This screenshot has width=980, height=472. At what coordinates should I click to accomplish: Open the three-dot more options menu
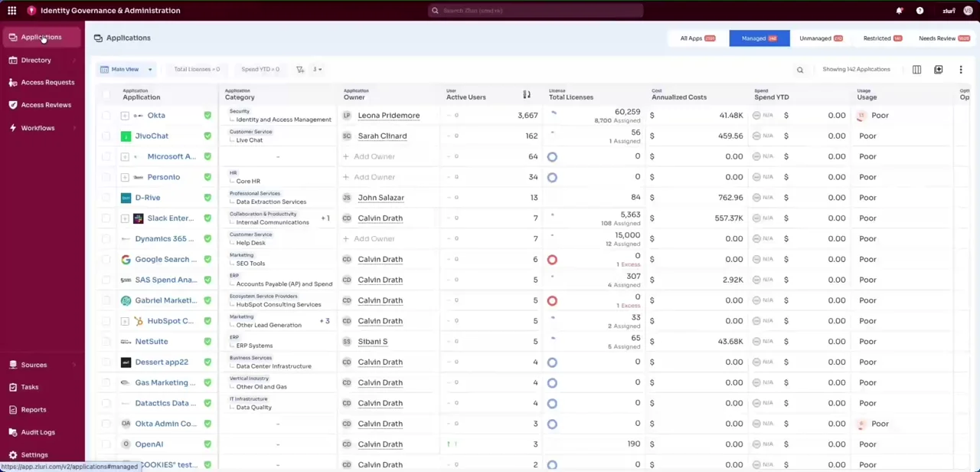click(961, 70)
